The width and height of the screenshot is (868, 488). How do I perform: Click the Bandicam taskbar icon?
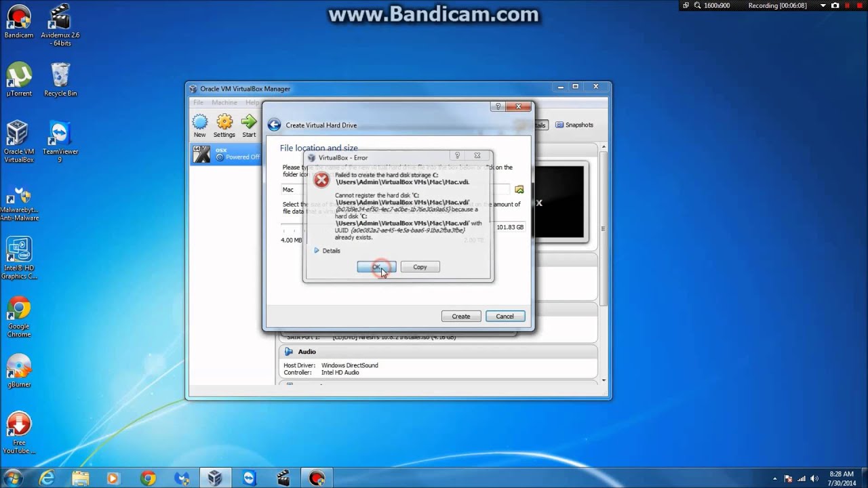point(317,478)
